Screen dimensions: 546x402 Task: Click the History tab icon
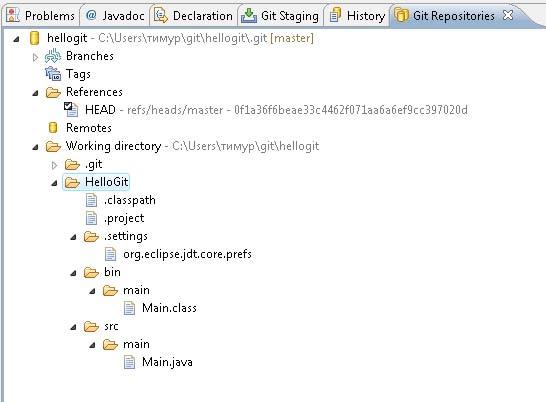tap(335, 15)
